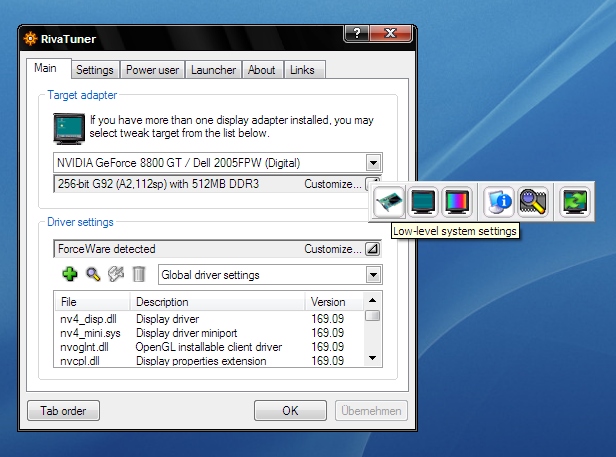Select the nv4_mini.sys row
This screenshot has height=457, width=616.
pyautogui.click(x=208, y=333)
